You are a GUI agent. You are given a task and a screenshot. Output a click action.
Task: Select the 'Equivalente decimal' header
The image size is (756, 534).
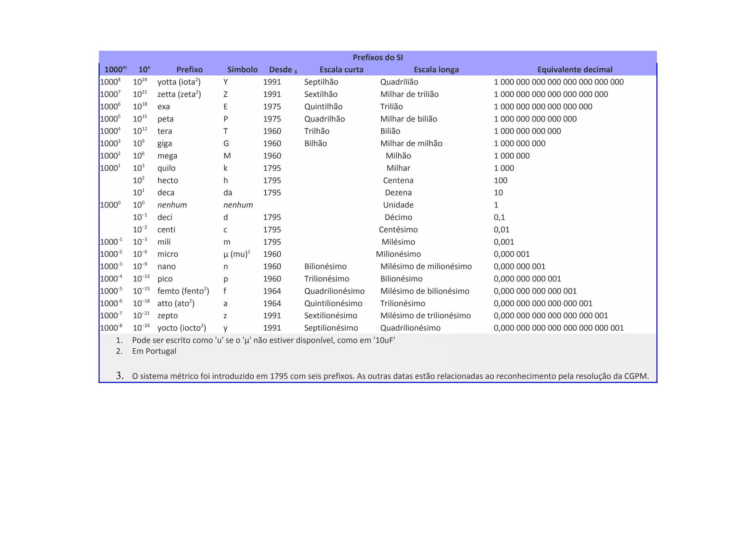point(575,69)
